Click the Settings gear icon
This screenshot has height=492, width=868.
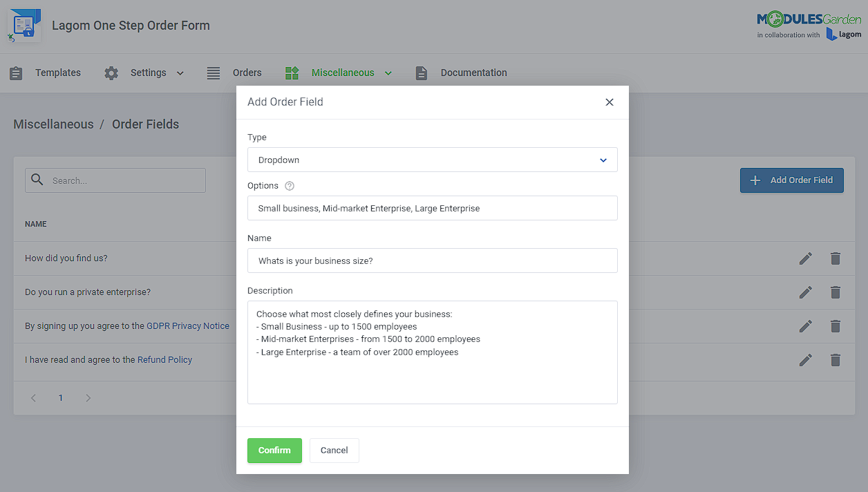[x=111, y=72]
